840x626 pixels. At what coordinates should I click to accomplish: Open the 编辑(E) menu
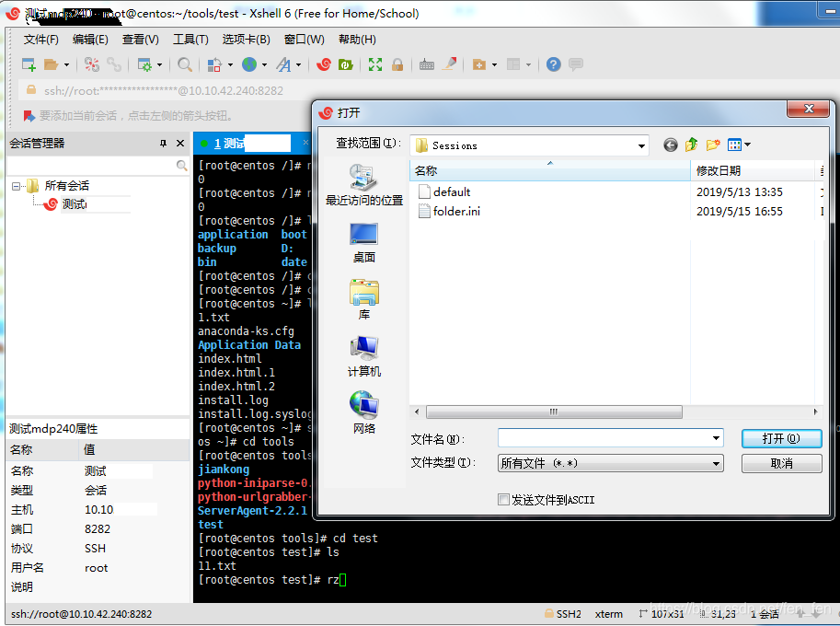coord(90,40)
